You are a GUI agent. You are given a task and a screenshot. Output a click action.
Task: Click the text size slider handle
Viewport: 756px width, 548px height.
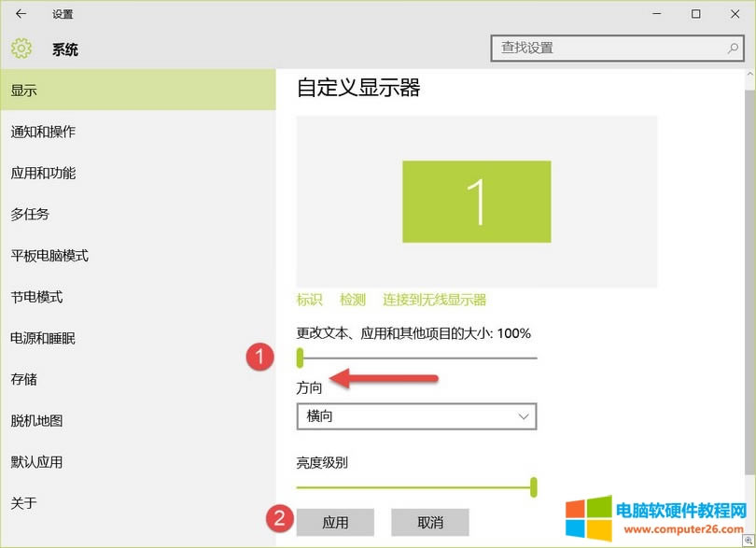[x=300, y=358]
